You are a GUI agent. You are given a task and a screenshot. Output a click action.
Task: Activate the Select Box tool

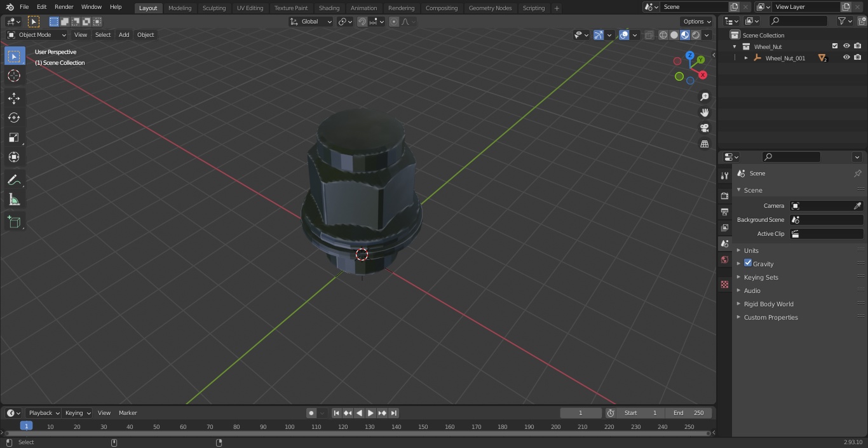tap(14, 56)
